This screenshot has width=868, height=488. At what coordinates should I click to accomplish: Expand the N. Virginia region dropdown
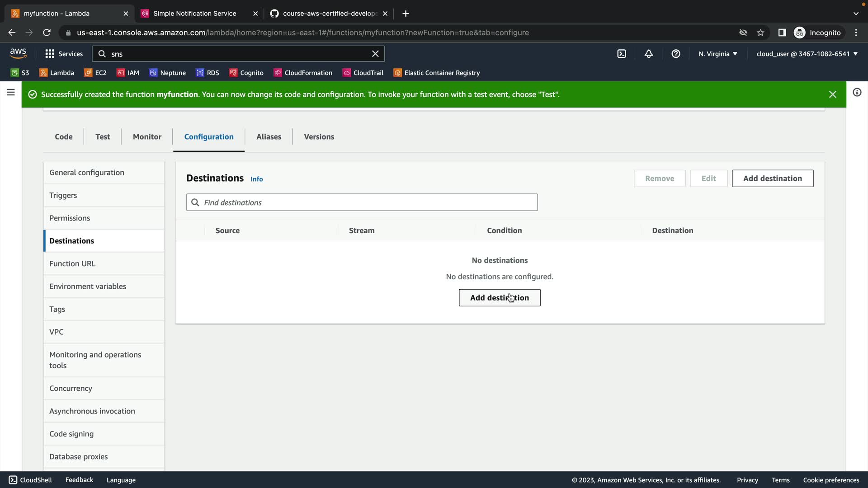(x=718, y=54)
